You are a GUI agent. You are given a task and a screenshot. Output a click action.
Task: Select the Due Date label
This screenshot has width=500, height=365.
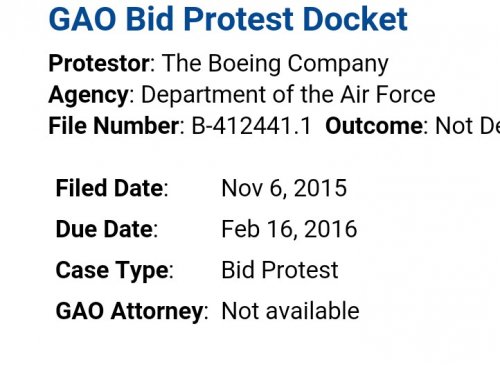coord(104,229)
